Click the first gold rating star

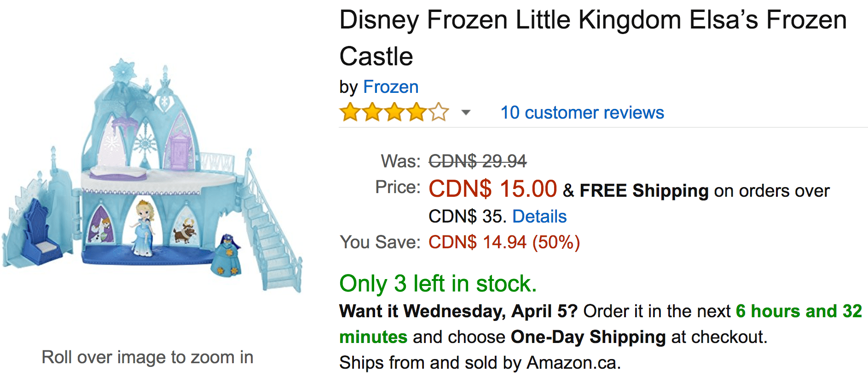coord(350,113)
